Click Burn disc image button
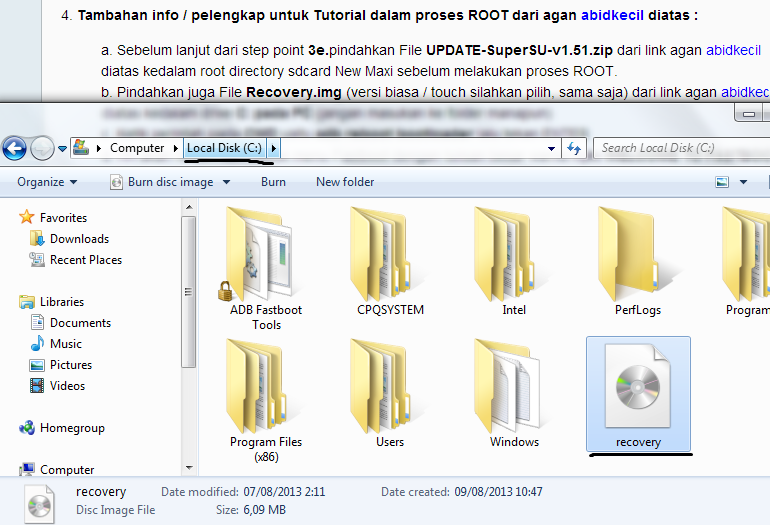 click(x=163, y=182)
